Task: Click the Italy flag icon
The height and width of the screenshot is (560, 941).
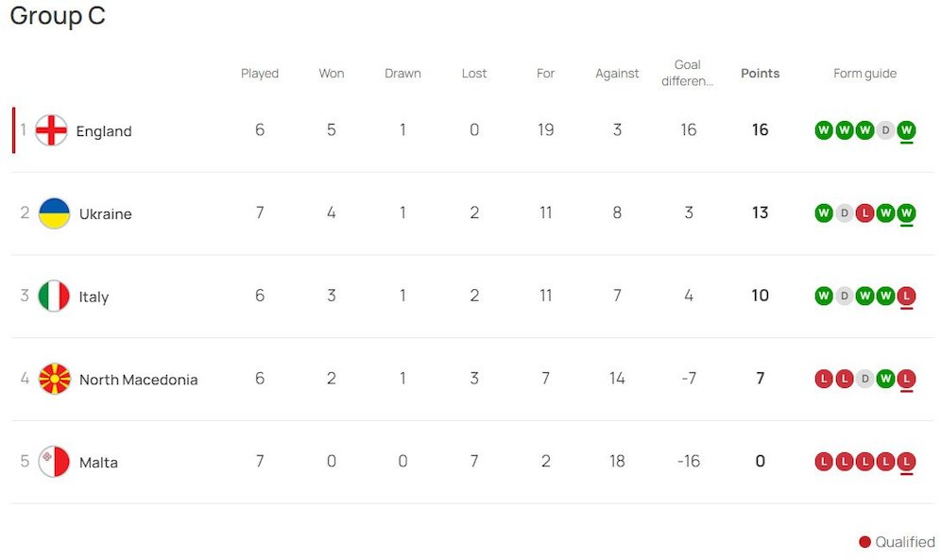Action: pyautogui.click(x=54, y=297)
